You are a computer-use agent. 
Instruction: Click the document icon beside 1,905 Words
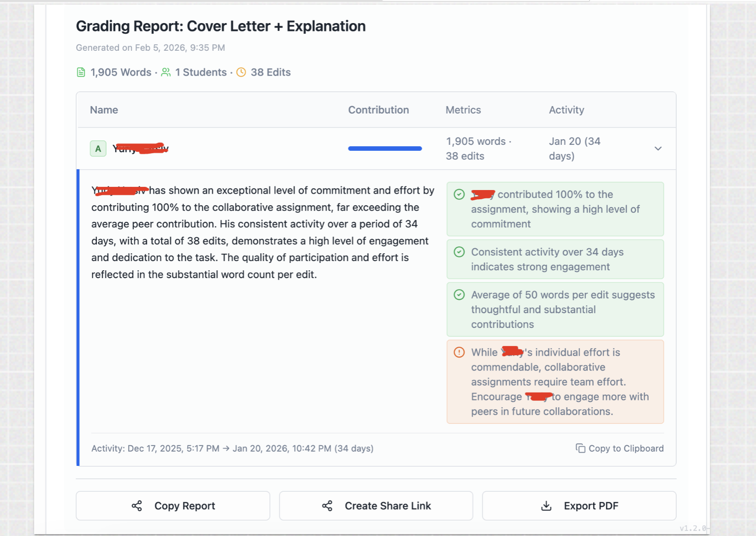click(81, 72)
